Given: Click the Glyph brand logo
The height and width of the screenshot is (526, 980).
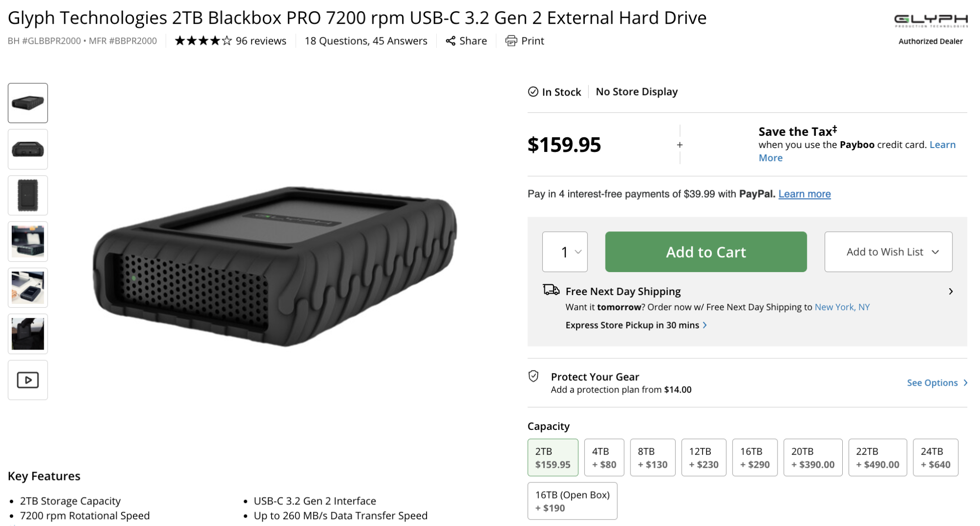Looking at the screenshot, I should tap(930, 21).
